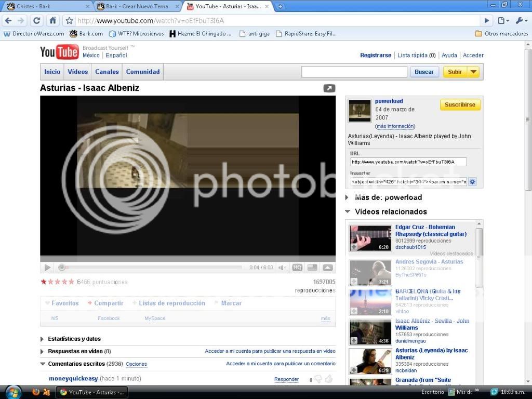Open the Canales navigation tab
Viewport: 532px width, 399px height.
(107, 72)
